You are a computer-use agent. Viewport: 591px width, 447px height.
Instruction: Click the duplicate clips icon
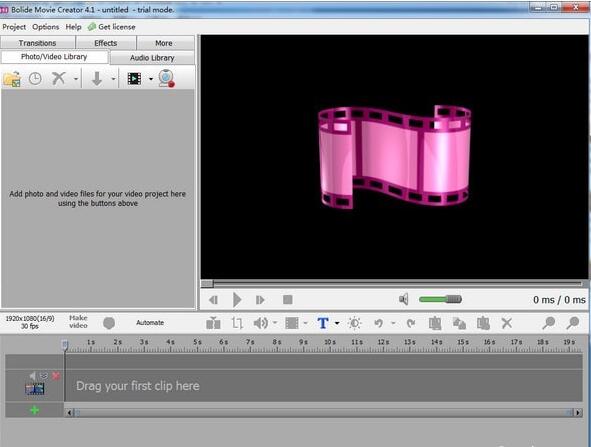(x=459, y=323)
